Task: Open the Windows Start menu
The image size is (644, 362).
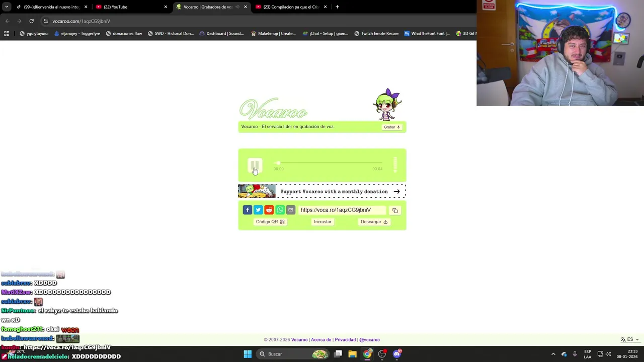Action: (248, 354)
